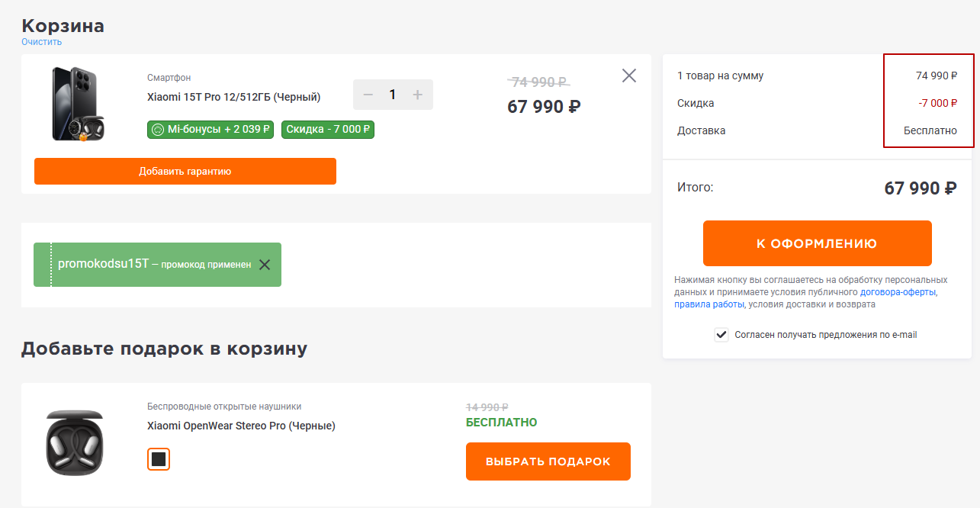Click the "Скидка - 7 000 ₽" badge

tap(328, 130)
